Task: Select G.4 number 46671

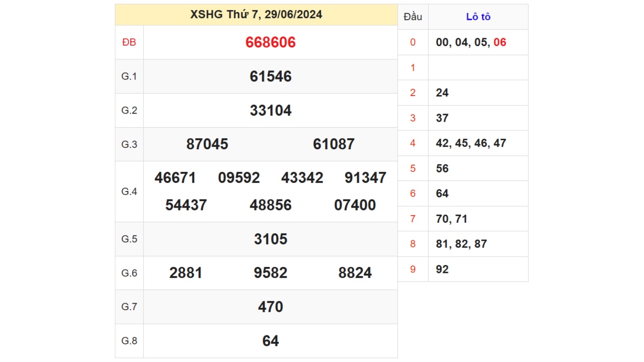Action: [x=176, y=178]
